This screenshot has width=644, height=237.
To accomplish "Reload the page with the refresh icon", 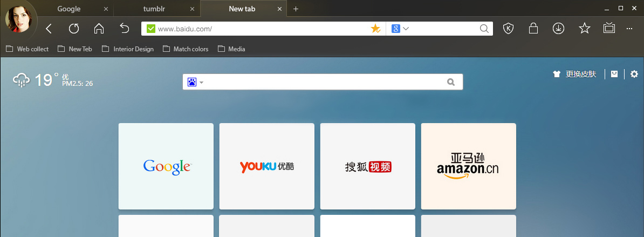I will [73, 28].
